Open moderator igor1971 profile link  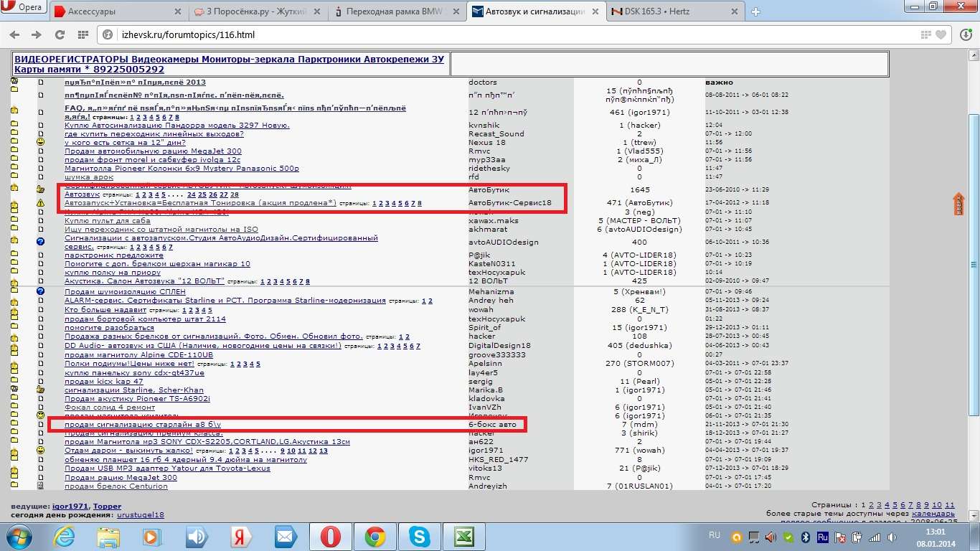pos(70,506)
